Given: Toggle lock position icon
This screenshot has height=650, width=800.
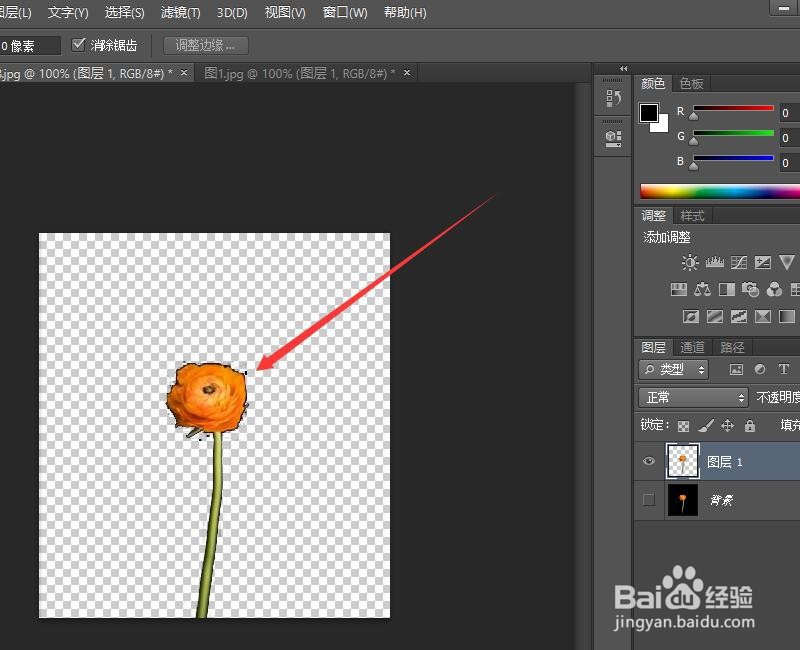Looking at the screenshot, I should tap(728, 425).
